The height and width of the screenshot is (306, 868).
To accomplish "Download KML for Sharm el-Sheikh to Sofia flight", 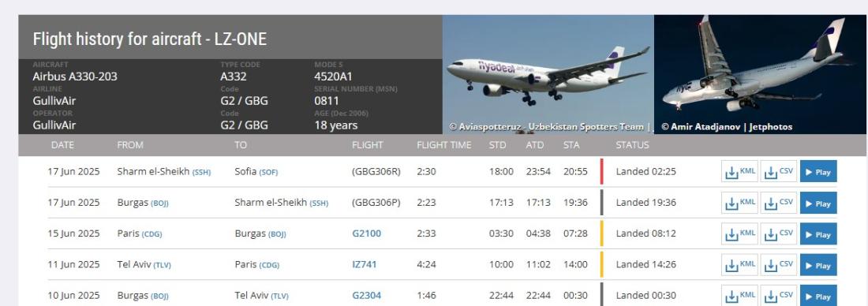I will (739, 171).
